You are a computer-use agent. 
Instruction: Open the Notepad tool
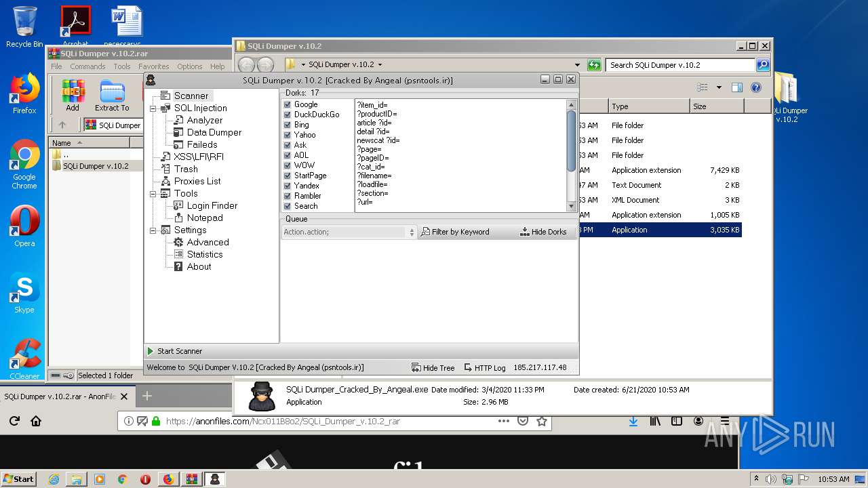click(x=204, y=218)
